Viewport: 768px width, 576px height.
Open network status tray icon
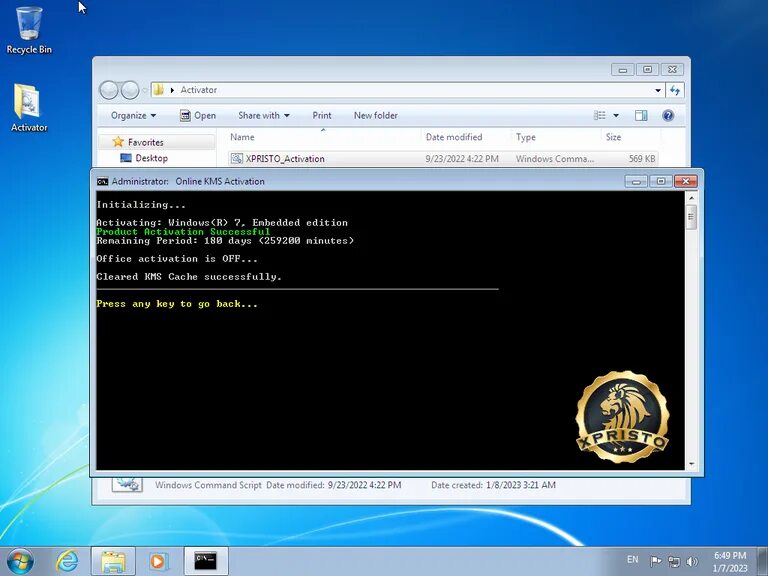point(674,562)
